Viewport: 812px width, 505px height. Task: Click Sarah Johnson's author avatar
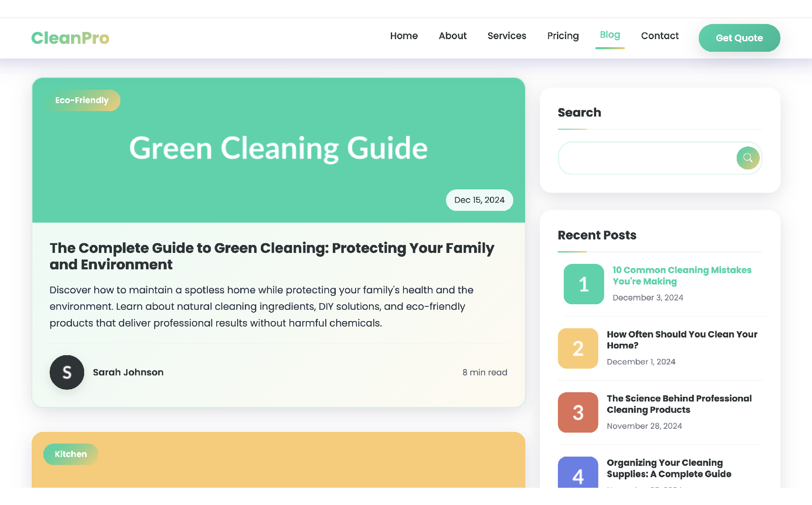tap(67, 372)
